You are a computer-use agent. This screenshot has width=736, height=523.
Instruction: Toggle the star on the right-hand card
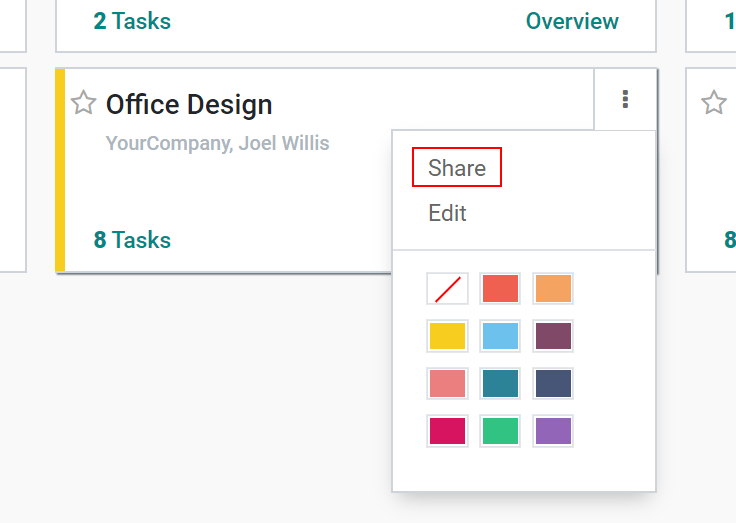[713, 103]
